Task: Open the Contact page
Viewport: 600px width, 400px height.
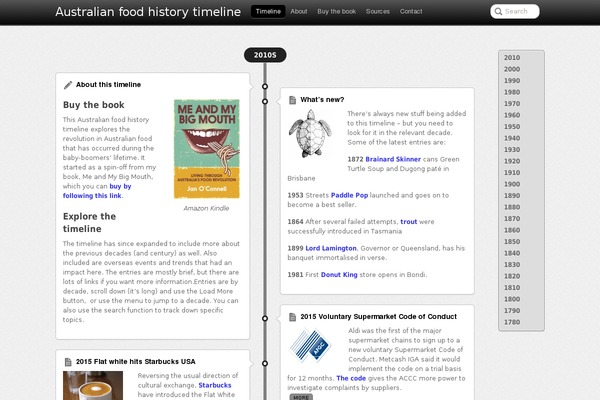Action: [x=411, y=11]
